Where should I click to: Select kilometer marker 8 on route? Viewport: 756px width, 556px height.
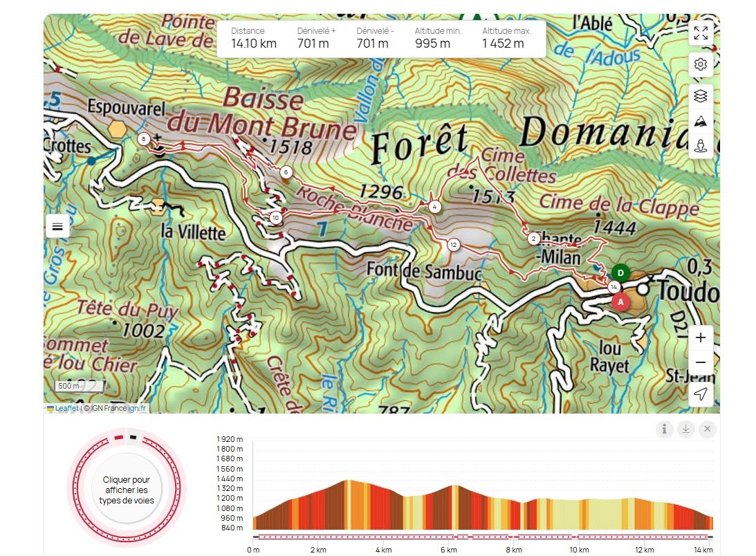(x=143, y=139)
